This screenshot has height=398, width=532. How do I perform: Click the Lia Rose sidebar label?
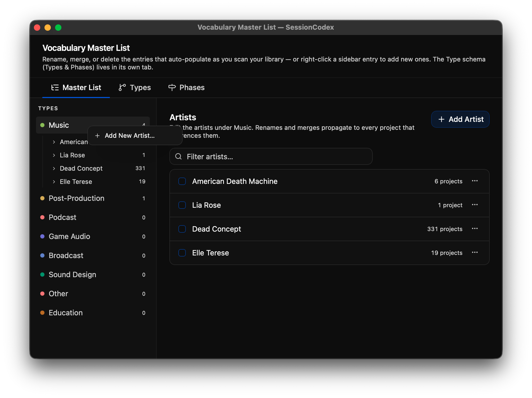point(72,155)
